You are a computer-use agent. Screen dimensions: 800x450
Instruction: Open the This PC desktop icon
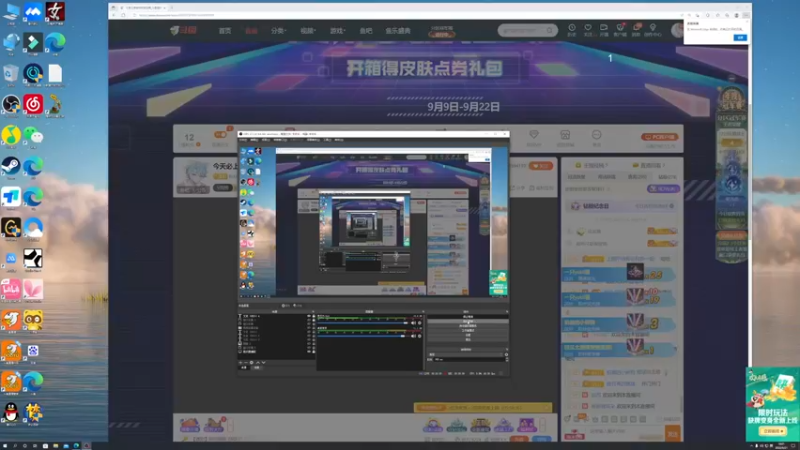(11, 12)
